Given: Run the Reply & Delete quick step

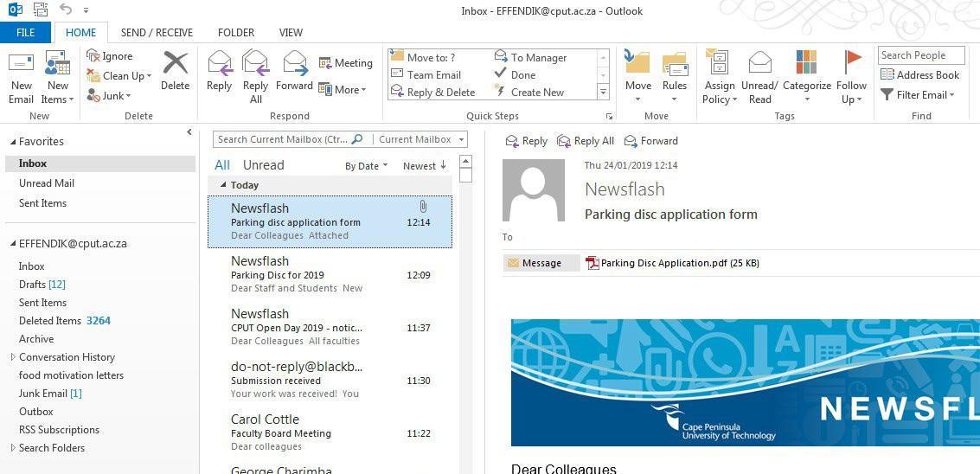Looking at the screenshot, I should (x=433, y=92).
